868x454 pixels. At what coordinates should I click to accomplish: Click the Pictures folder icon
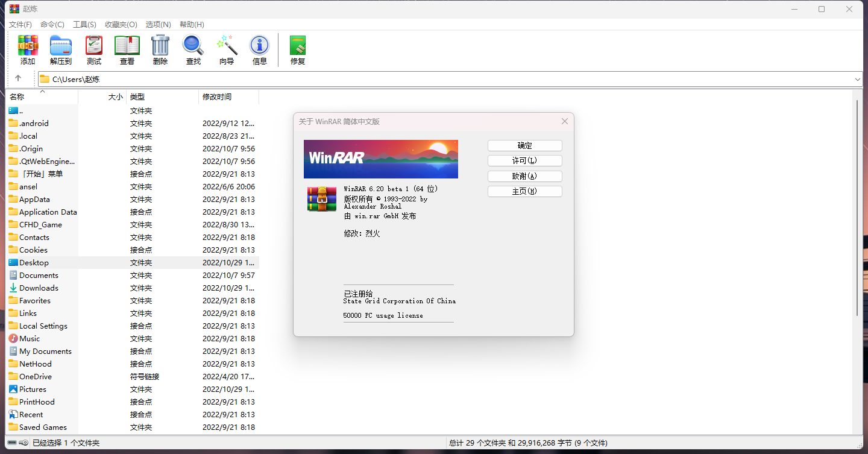click(13, 389)
